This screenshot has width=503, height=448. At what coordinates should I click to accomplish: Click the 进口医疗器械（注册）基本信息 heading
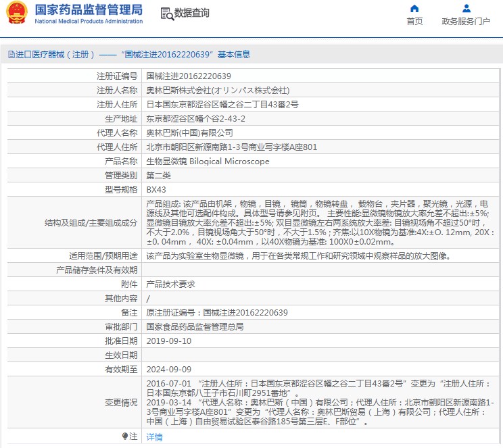coord(129,55)
